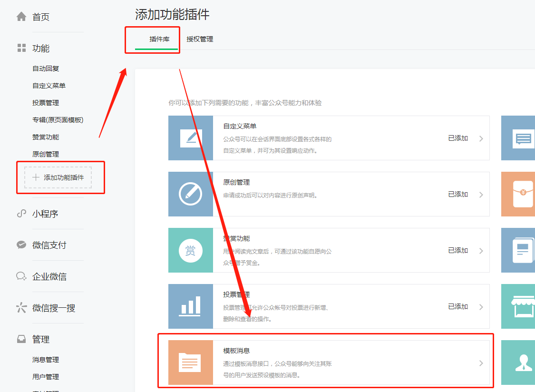
Task: Open 首页 in the sidebar
Action: [x=40, y=17]
